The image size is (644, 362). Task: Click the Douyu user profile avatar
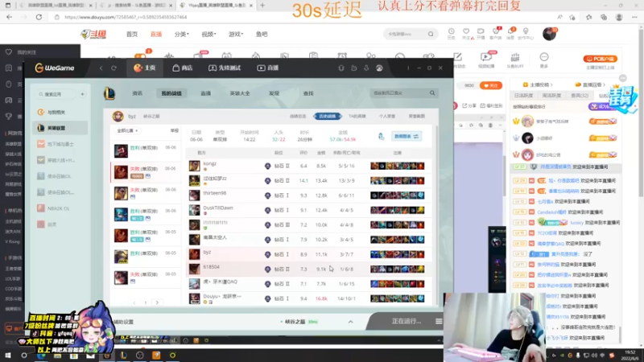click(x=549, y=34)
